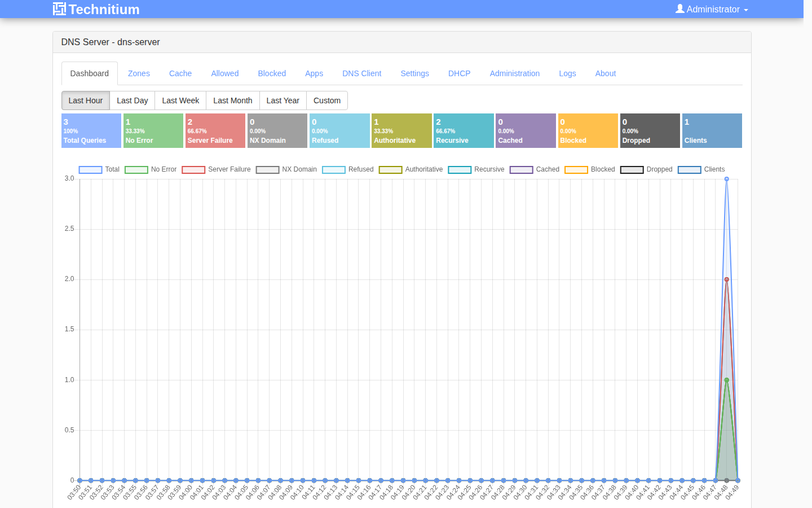Click the Refused stat tile
812x508 pixels.
(339, 131)
